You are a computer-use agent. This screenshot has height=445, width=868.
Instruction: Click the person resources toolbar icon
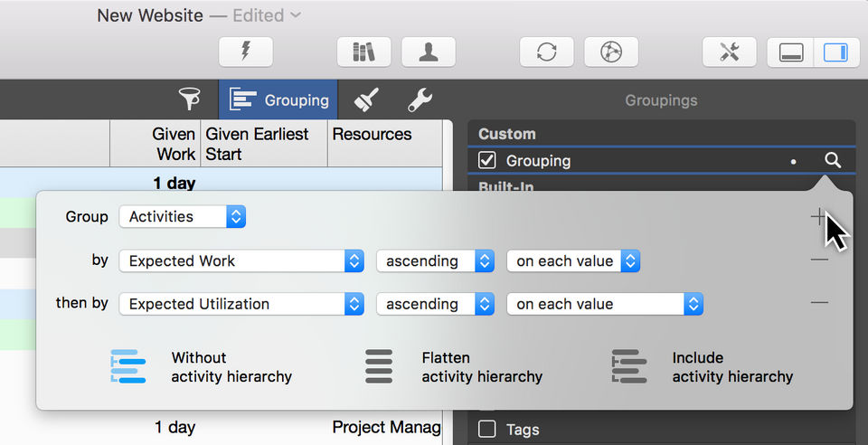(429, 52)
